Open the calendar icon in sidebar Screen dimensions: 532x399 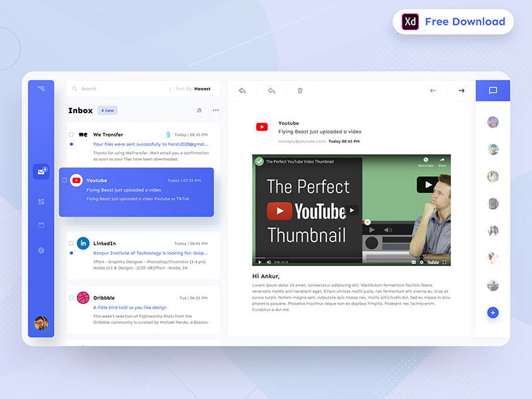click(x=41, y=224)
